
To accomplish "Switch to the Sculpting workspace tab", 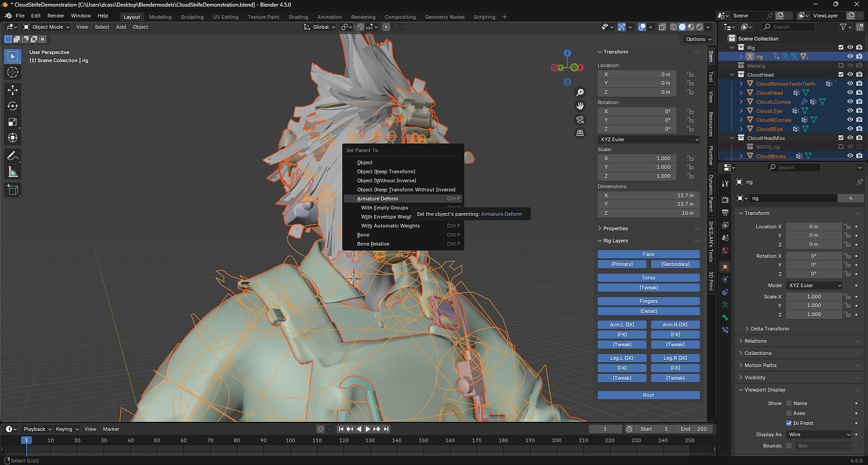I will (x=192, y=17).
